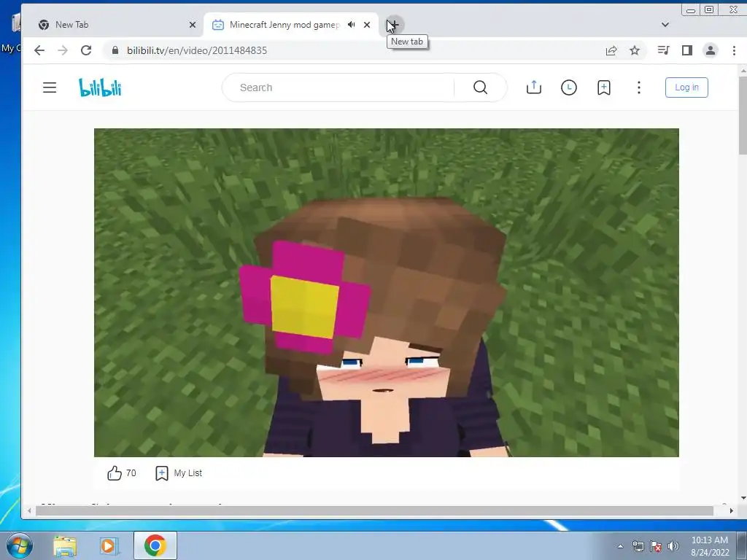747x560 pixels.
Task: Click the vertical scrollbar thumb
Action: click(x=743, y=115)
